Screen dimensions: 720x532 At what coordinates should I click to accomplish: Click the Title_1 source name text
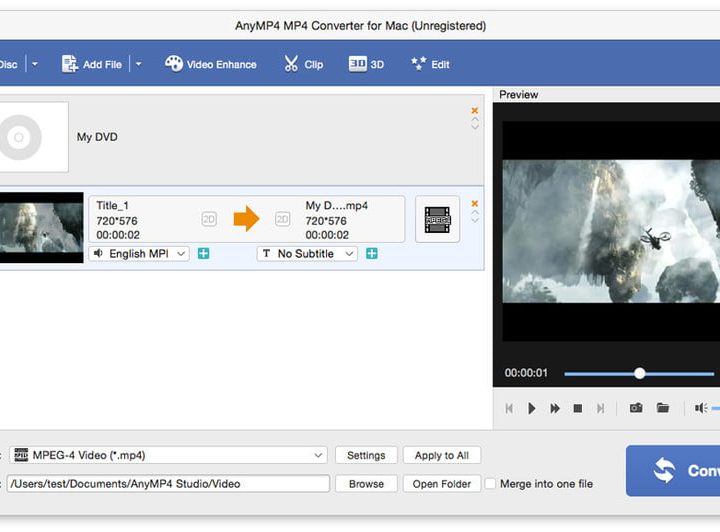pos(112,205)
